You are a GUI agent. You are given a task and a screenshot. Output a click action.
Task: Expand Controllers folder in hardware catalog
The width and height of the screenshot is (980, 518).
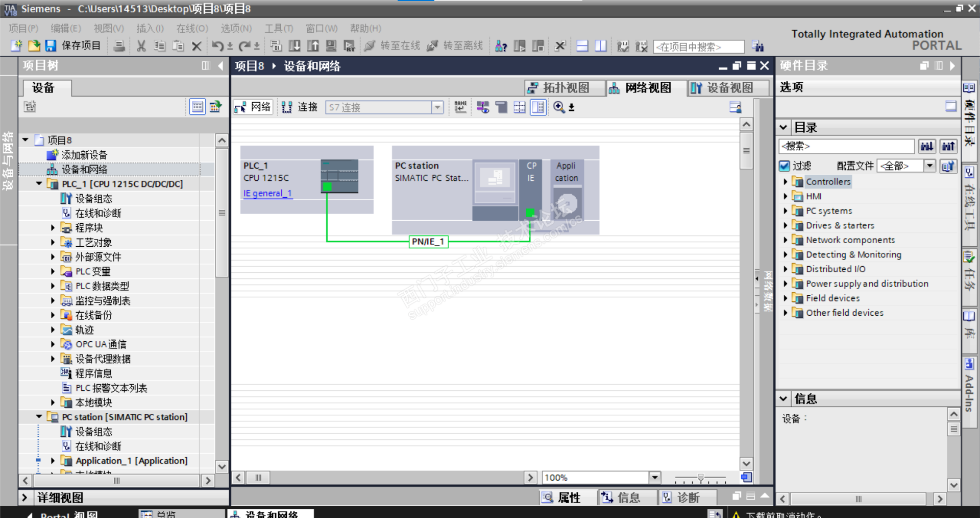(x=786, y=181)
